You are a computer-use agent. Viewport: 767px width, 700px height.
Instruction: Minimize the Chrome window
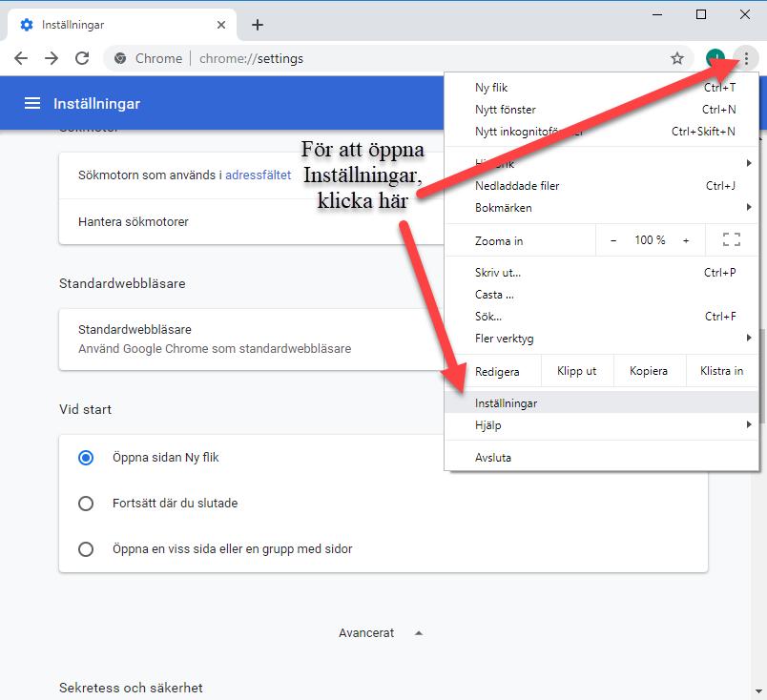point(657,14)
